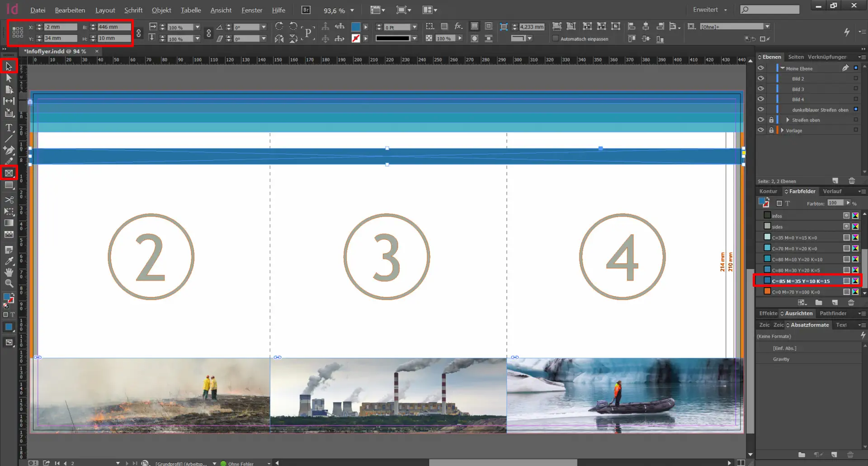The width and height of the screenshot is (868, 466).
Task: Open the Erweitert workspace dropdown
Action: [710, 10]
